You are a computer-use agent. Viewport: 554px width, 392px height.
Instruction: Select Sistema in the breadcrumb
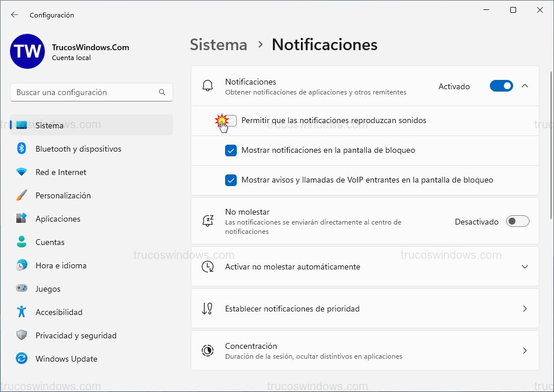[218, 44]
